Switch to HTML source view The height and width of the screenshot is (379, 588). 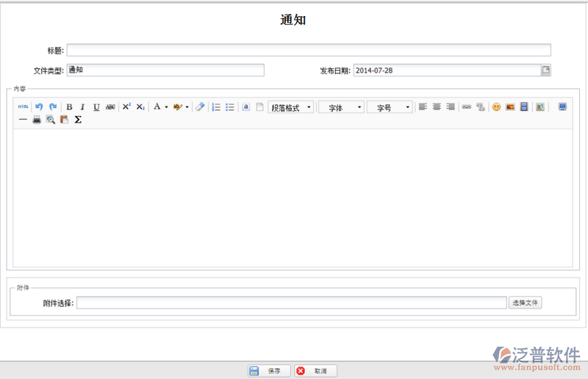(23, 107)
